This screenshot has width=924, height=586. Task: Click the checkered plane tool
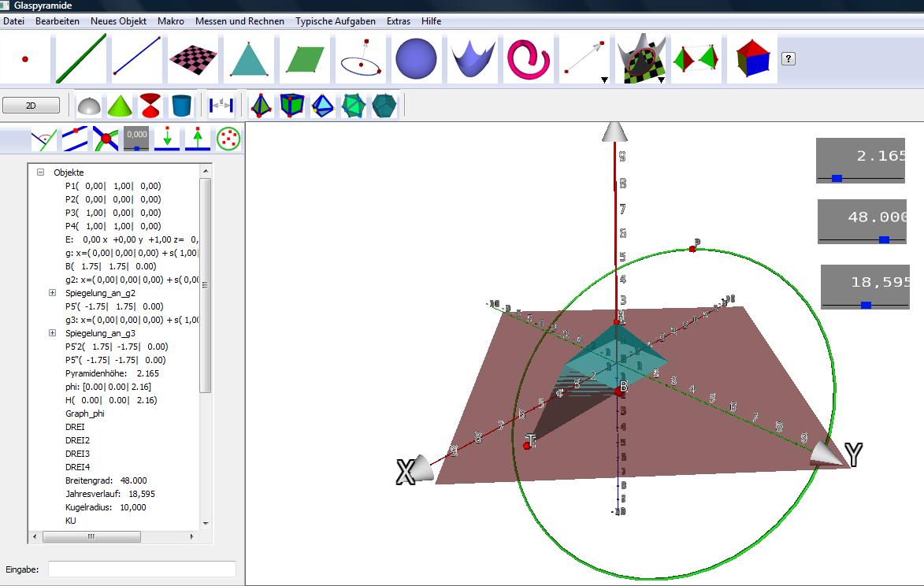click(192, 59)
